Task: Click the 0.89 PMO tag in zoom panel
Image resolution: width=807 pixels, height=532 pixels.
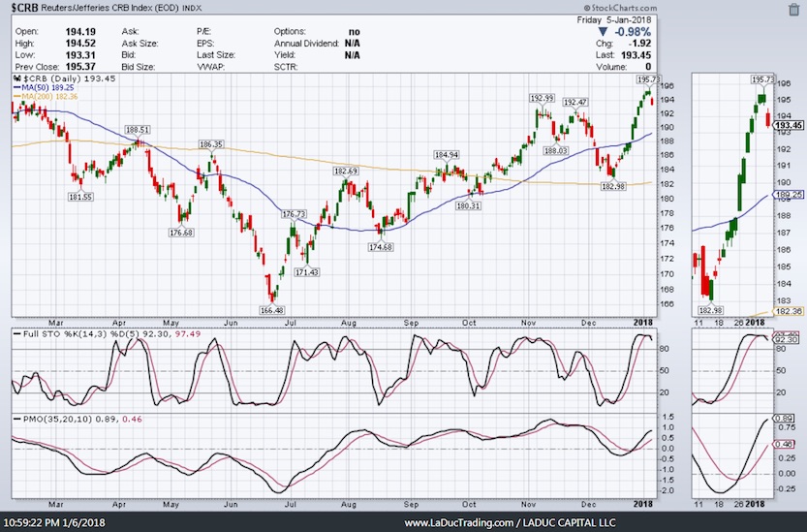Action: pos(784,419)
